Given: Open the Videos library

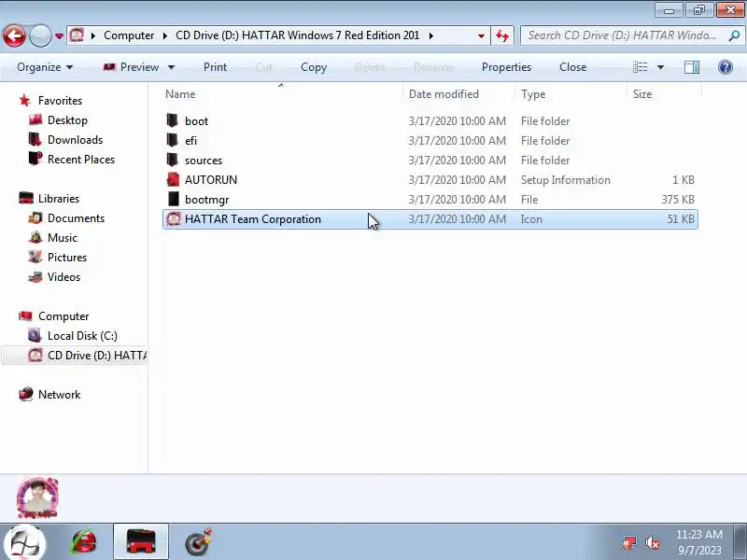Looking at the screenshot, I should [x=63, y=276].
